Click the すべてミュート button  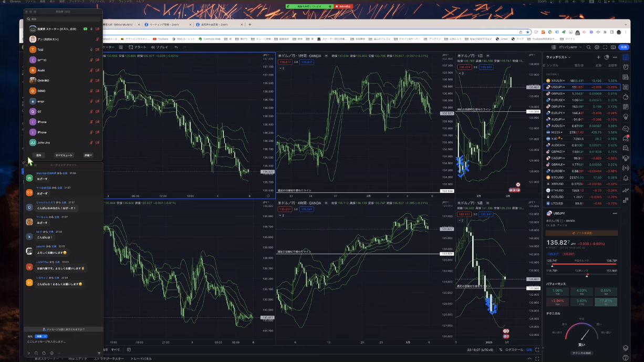[x=64, y=155]
